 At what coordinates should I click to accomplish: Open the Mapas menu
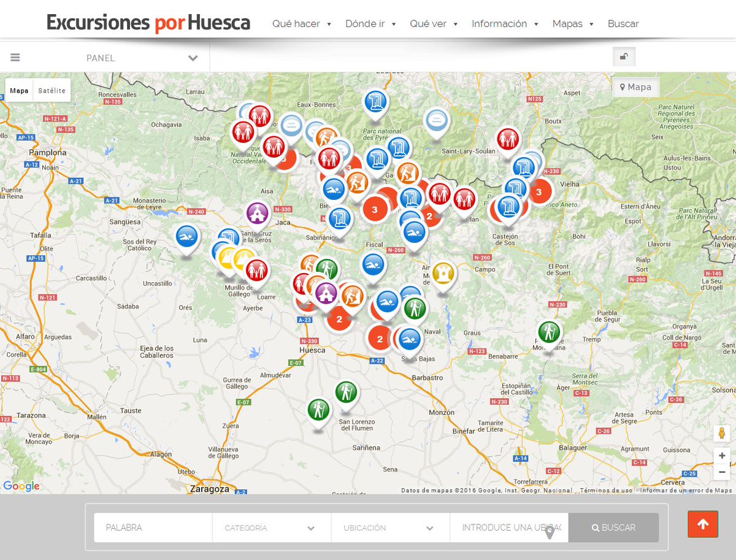pyautogui.click(x=573, y=24)
